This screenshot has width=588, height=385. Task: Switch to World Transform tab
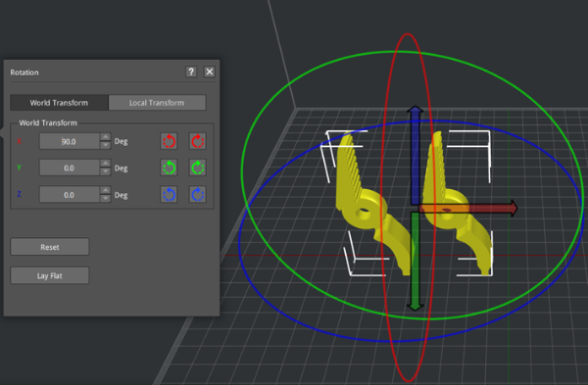point(59,102)
